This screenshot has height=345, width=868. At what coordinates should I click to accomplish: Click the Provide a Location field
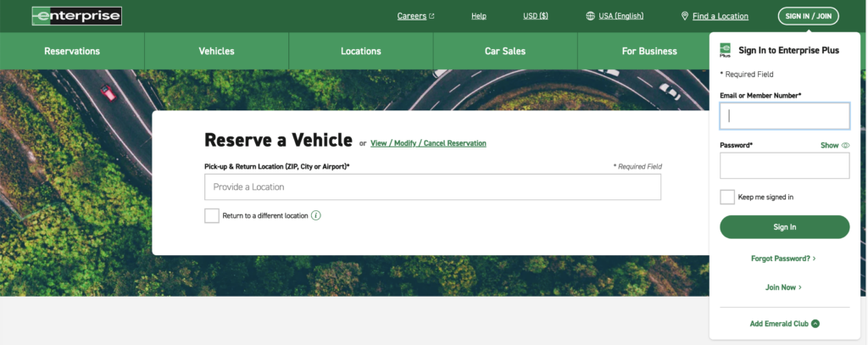point(432,187)
